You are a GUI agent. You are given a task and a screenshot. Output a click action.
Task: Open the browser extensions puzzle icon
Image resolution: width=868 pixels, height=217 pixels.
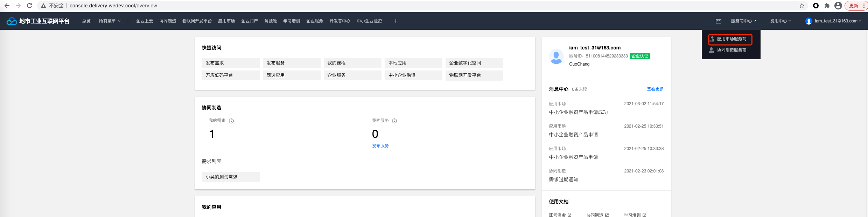click(827, 6)
